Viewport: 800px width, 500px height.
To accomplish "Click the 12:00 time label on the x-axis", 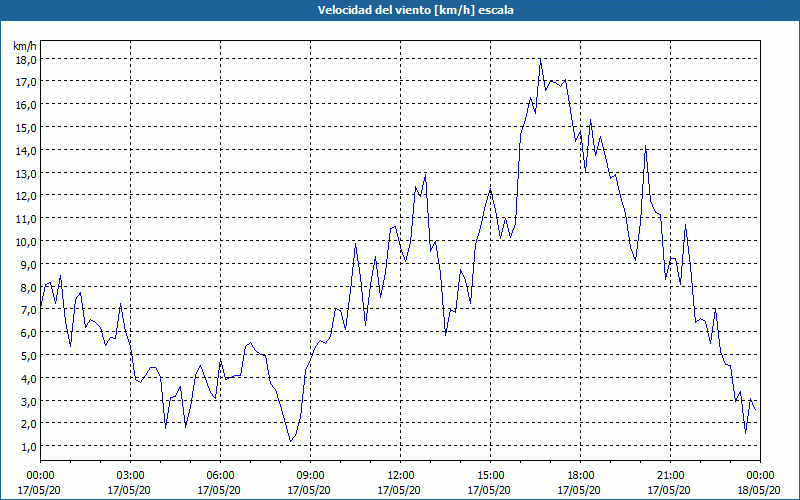I will 401,476.
